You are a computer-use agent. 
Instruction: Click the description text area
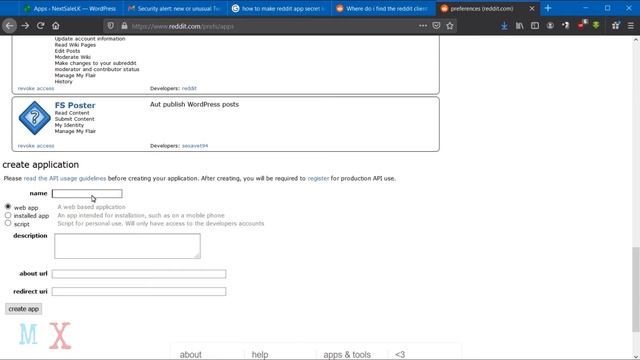click(127, 246)
